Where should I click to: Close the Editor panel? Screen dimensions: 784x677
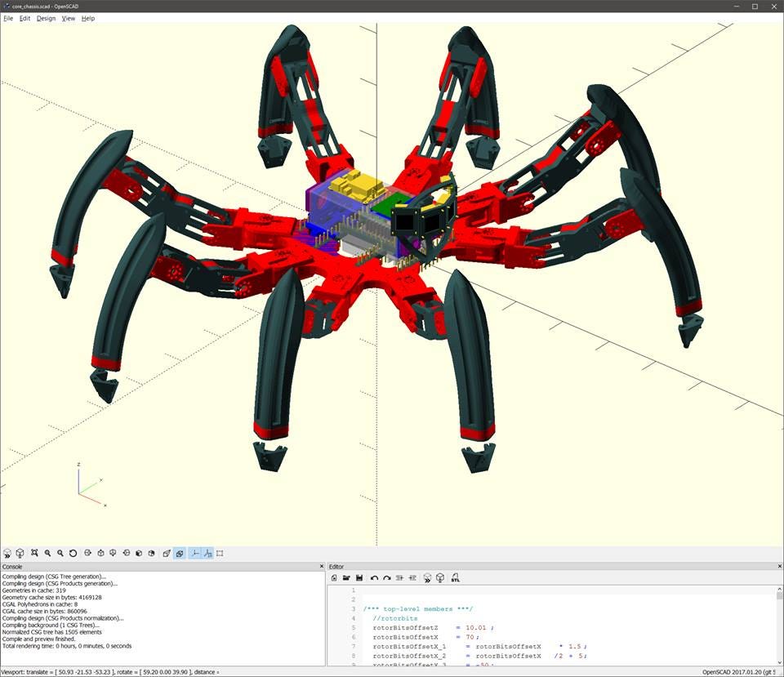778,566
